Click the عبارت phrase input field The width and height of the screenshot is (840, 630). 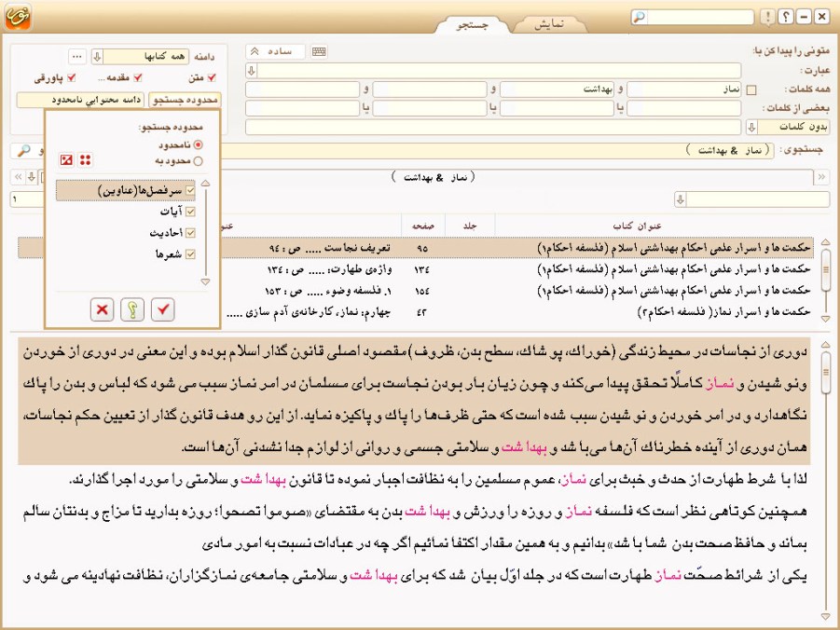tap(500, 70)
